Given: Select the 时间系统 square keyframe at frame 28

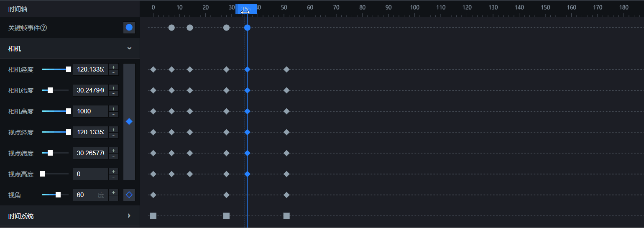Looking at the screenshot, I should tap(226, 216).
